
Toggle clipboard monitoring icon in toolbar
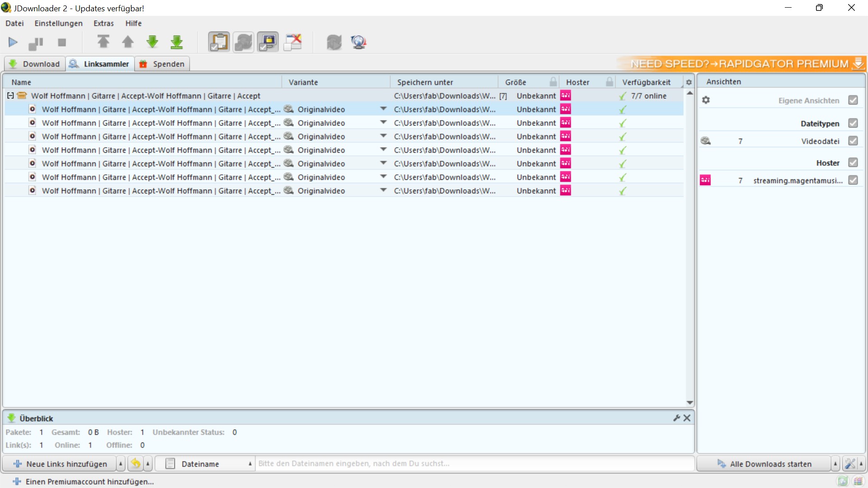point(219,42)
